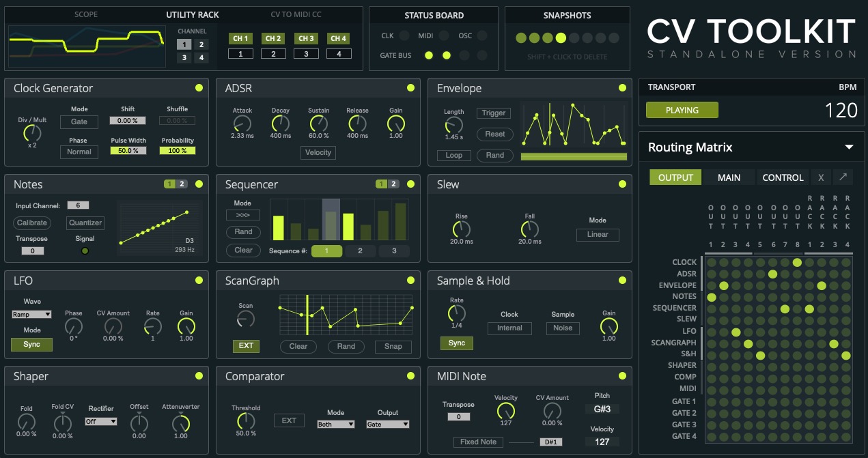Click the Notes Input Channel field
The image size is (868, 458).
point(78,205)
